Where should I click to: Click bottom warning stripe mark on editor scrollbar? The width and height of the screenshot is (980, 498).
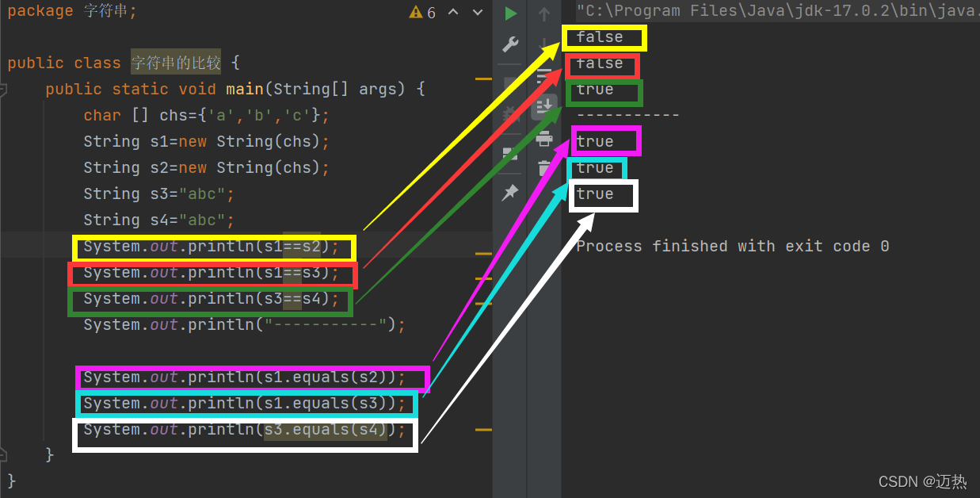point(483,430)
